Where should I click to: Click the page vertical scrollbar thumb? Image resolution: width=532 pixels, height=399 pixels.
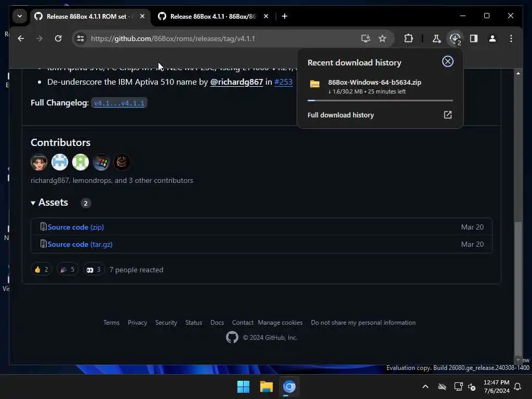pyautogui.click(x=518, y=288)
